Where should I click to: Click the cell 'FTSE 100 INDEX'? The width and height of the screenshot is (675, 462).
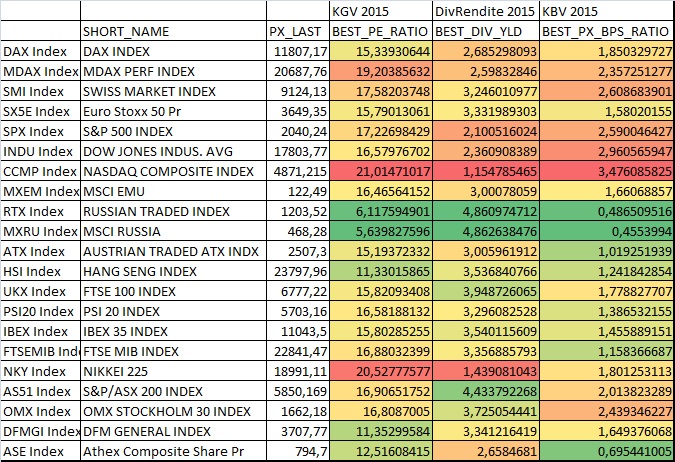173,291
